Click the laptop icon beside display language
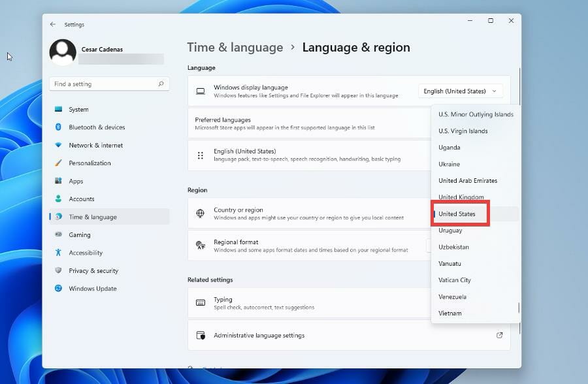 coord(201,91)
